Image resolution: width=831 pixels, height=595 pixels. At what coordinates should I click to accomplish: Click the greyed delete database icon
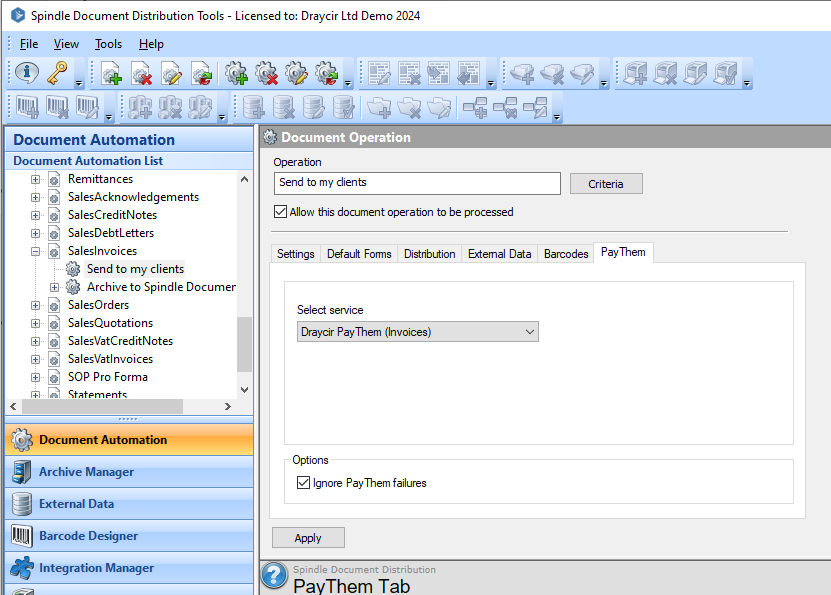[284, 107]
